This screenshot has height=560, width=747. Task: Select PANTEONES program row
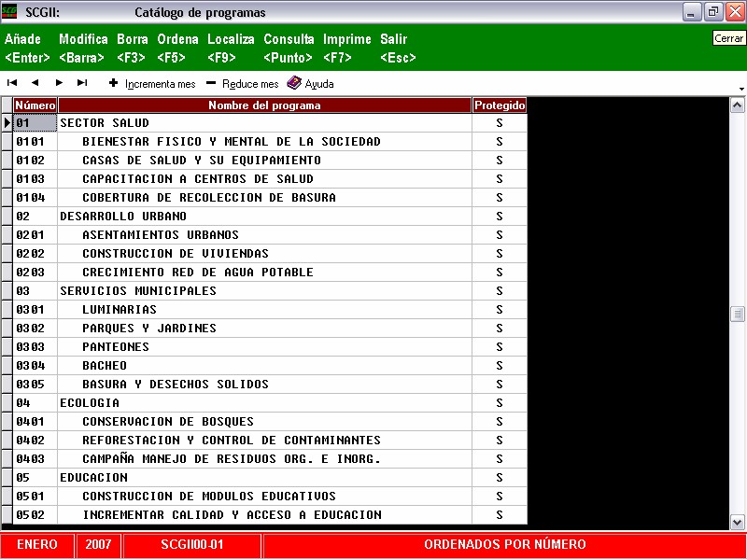coord(264,346)
